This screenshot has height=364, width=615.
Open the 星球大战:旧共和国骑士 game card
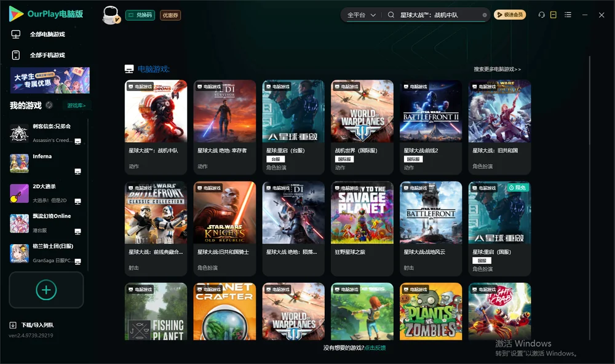click(x=224, y=229)
